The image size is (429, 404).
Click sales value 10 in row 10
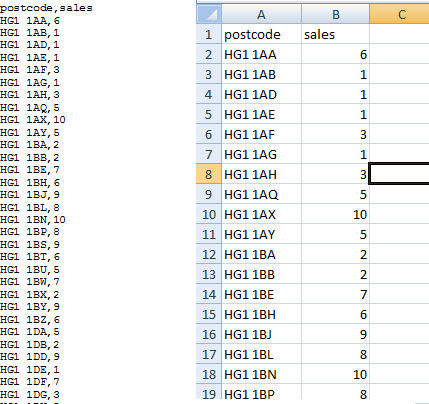(336, 214)
